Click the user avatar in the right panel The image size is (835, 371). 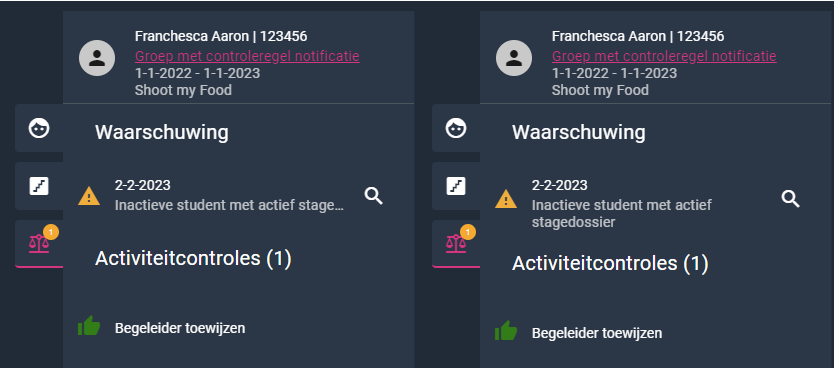coord(514,57)
